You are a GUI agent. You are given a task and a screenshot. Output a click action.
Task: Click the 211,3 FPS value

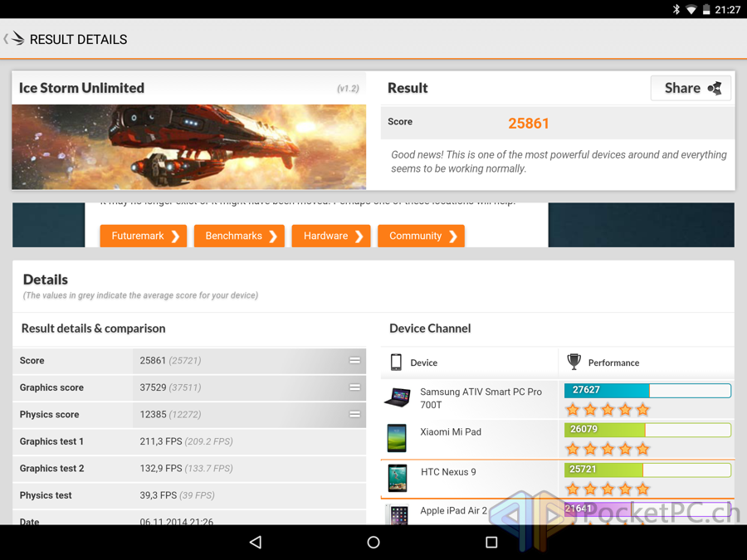(161, 441)
